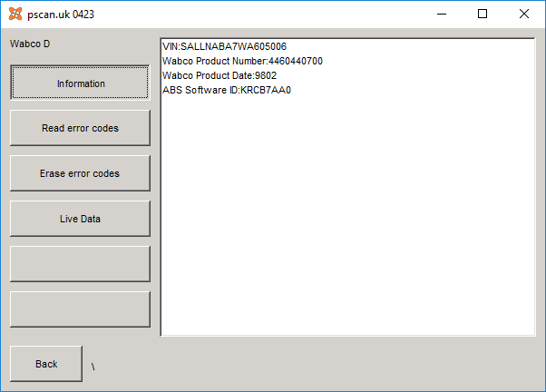
Task: Read error codes from the ABS module
Action: [x=80, y=128]
